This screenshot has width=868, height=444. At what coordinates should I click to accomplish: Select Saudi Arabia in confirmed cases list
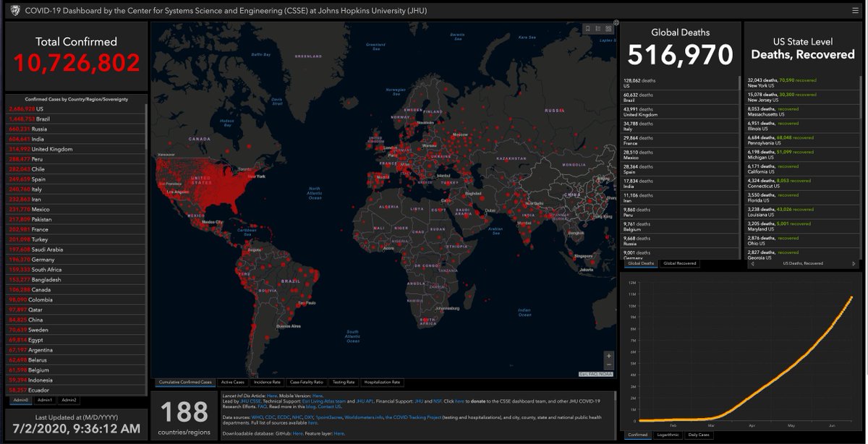pos(76,249)
